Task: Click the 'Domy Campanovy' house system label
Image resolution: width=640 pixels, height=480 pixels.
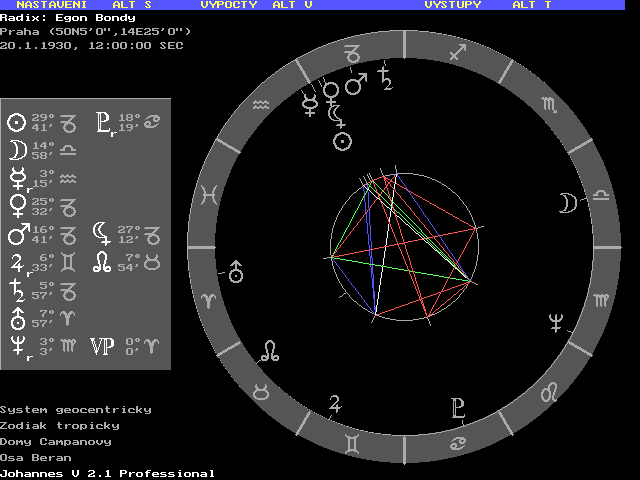Action: 56,441
